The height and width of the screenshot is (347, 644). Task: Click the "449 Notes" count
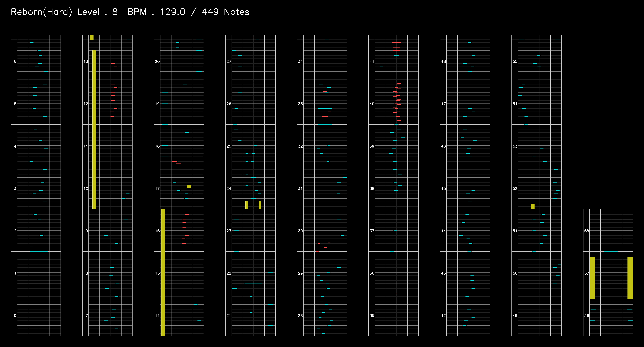[x=226, y=12]
